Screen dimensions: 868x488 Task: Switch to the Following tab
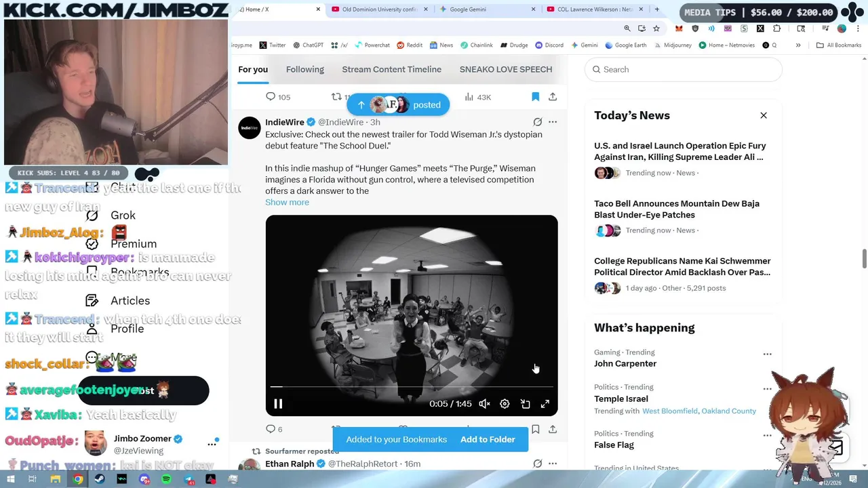pos(305,69)
